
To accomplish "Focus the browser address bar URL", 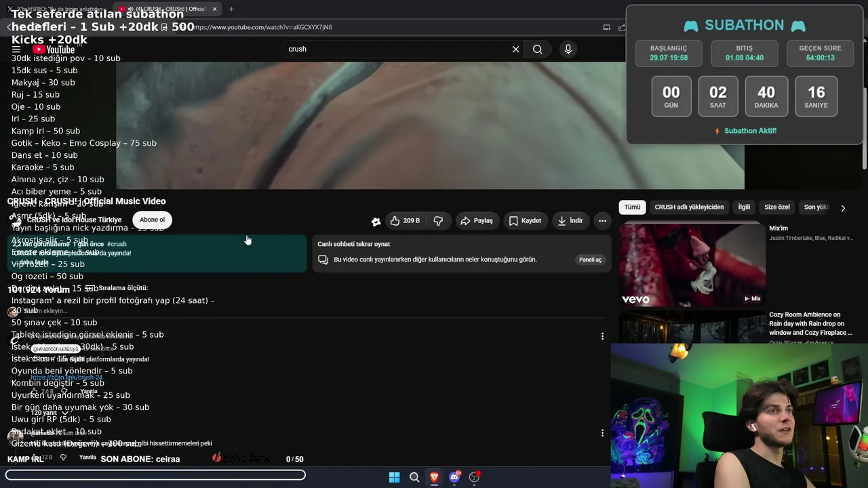I will point(262,27).
